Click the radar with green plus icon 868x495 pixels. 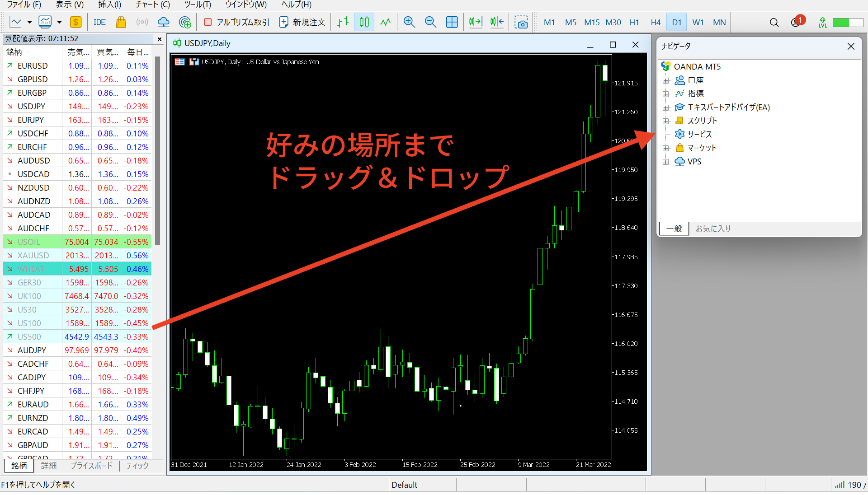click(185, 22)
